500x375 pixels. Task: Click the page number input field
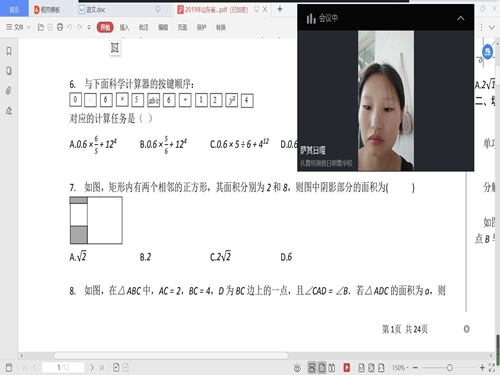tap(63, 368)
